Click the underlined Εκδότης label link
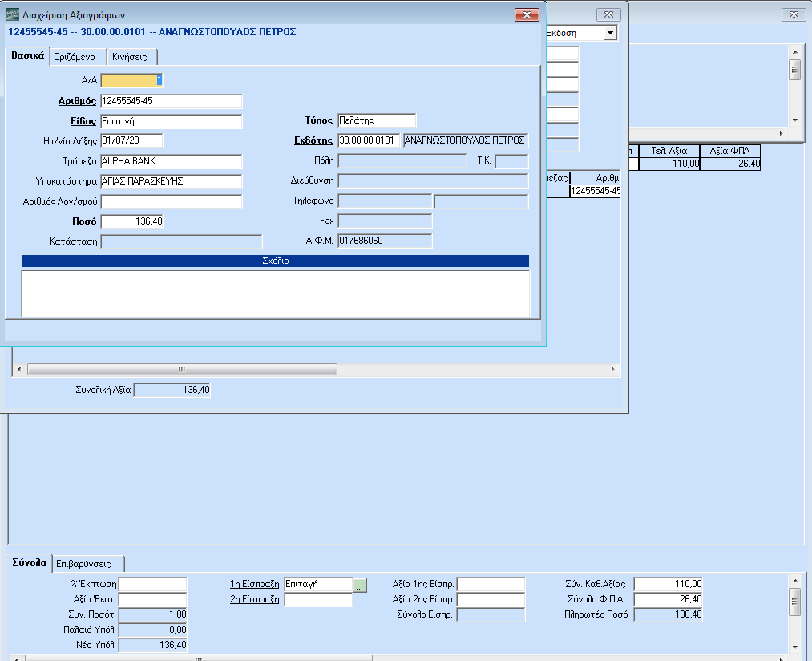 [x=313, y=140]
